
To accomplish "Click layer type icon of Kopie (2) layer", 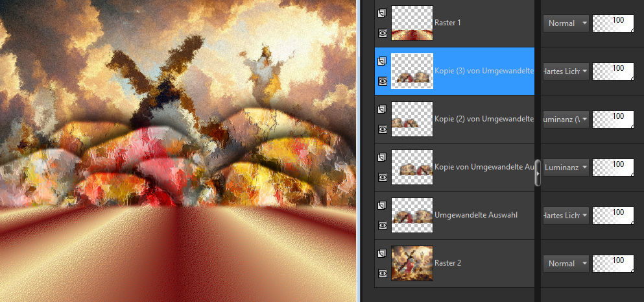I will pyautogui.click(x=381, y=108).
